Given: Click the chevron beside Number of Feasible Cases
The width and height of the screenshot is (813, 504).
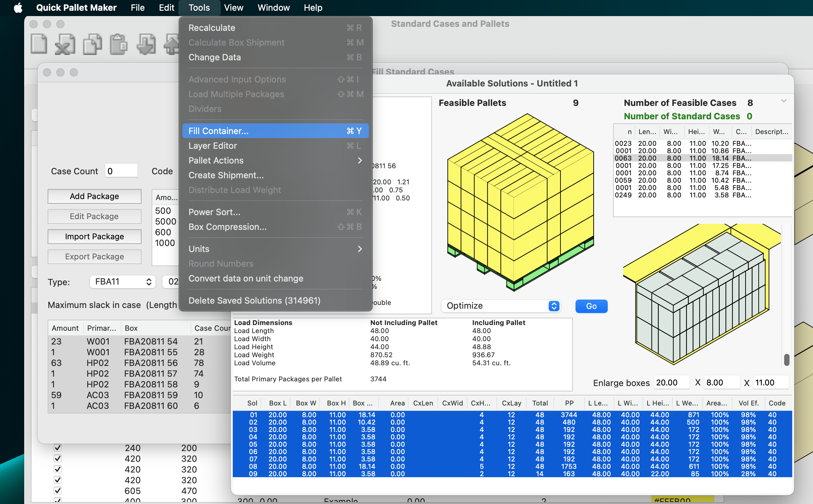Looking at the screenshot, I should point(783,101).
